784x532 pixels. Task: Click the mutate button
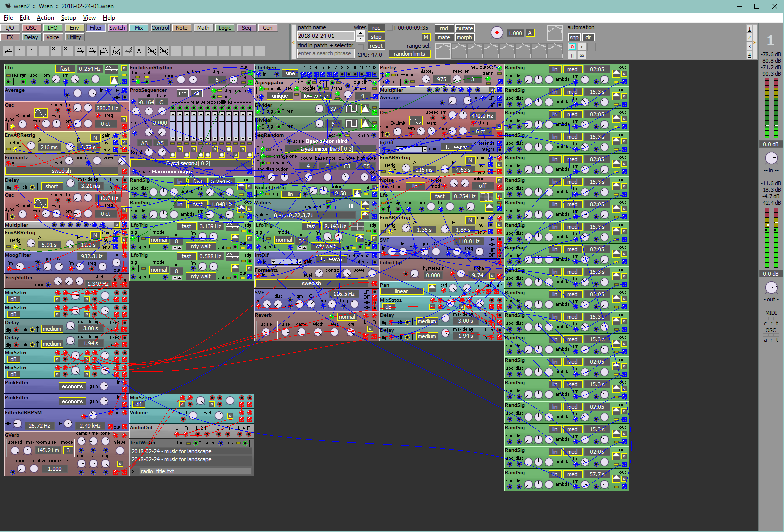(x=464, y=28)
